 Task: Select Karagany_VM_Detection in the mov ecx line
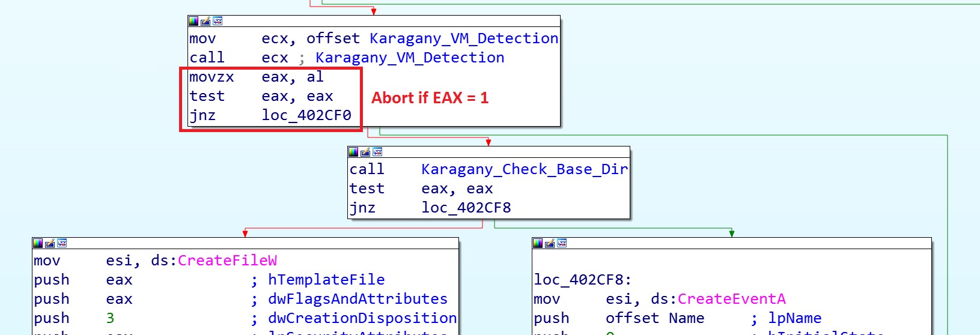point(464,38)
